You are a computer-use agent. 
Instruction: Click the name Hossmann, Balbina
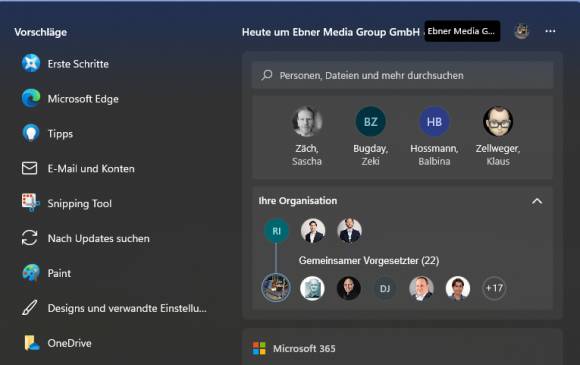pos(434,155)
